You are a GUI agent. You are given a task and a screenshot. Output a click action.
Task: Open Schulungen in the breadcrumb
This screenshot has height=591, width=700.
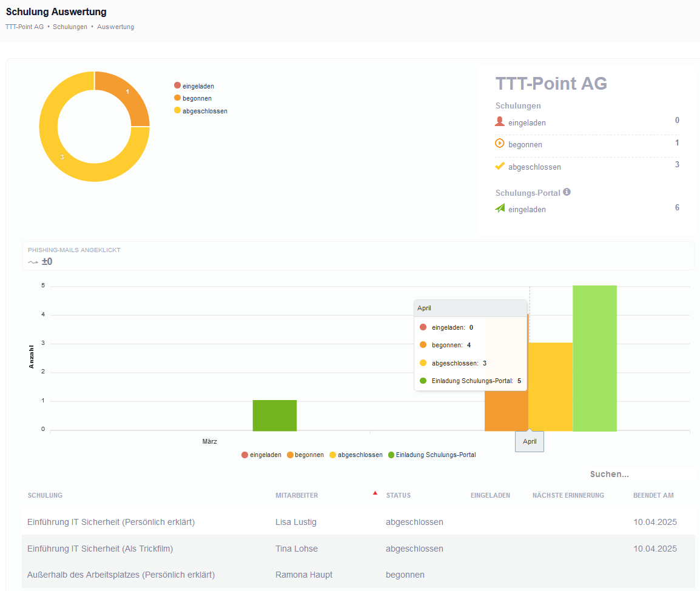tap(70, 27)
